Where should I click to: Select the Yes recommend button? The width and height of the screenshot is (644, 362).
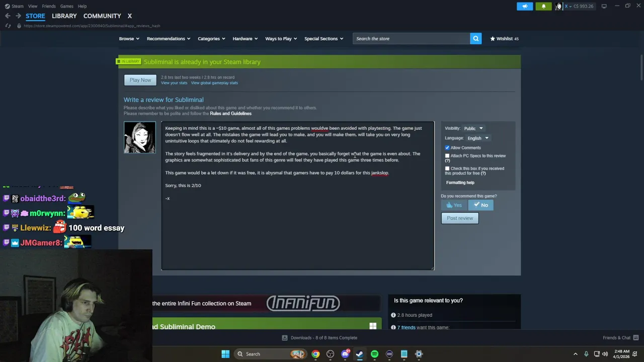point(454,205)
